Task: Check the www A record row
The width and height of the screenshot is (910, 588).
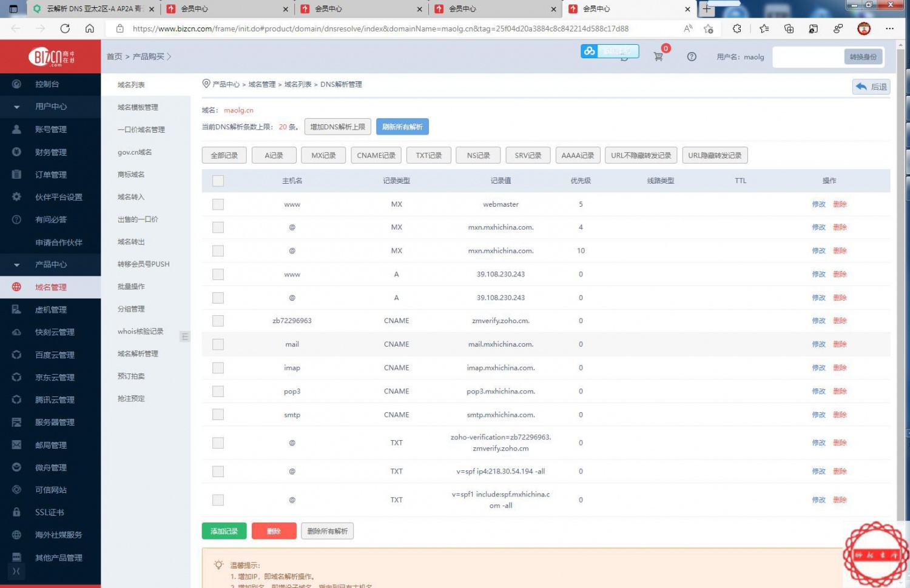Action: pyautogui.click(x=218, y=275)
